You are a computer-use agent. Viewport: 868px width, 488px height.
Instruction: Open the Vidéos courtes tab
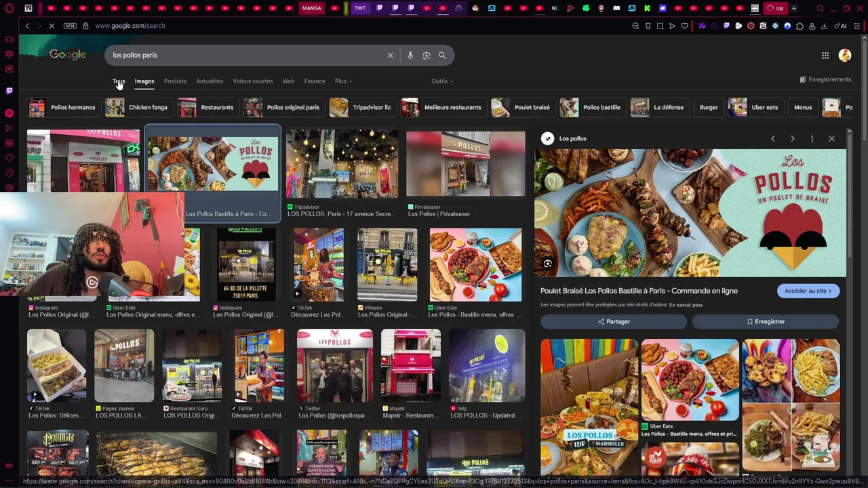pos(253,81)
